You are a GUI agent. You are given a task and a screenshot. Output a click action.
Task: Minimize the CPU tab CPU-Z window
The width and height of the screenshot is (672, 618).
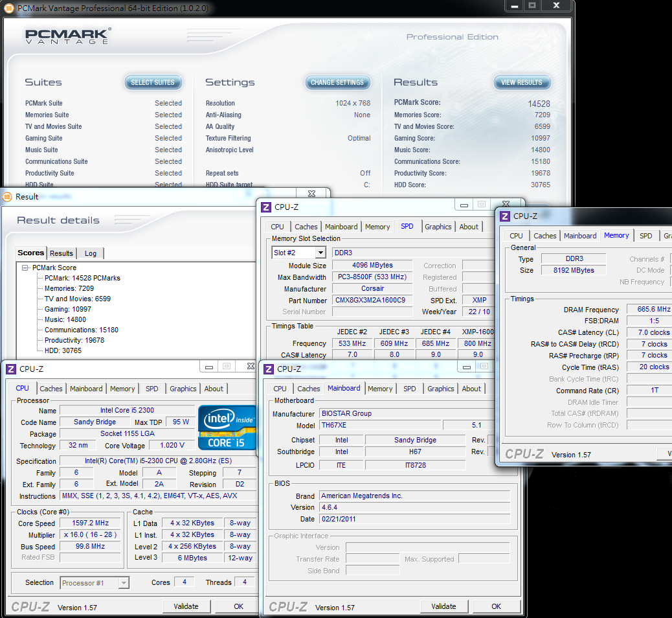pyautogui.click(x=209, y=366)
